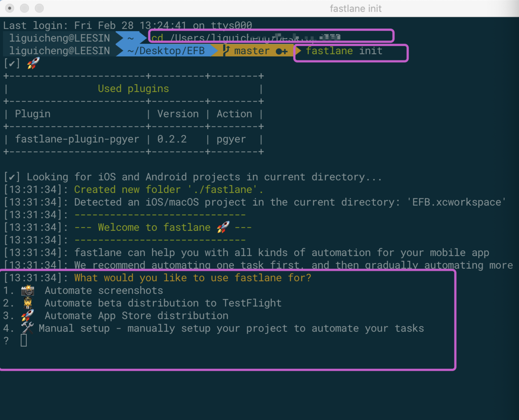Click the camera emoji beside Automate screenshots
Viewport: 519px width, 420px height.
[28, 290]
